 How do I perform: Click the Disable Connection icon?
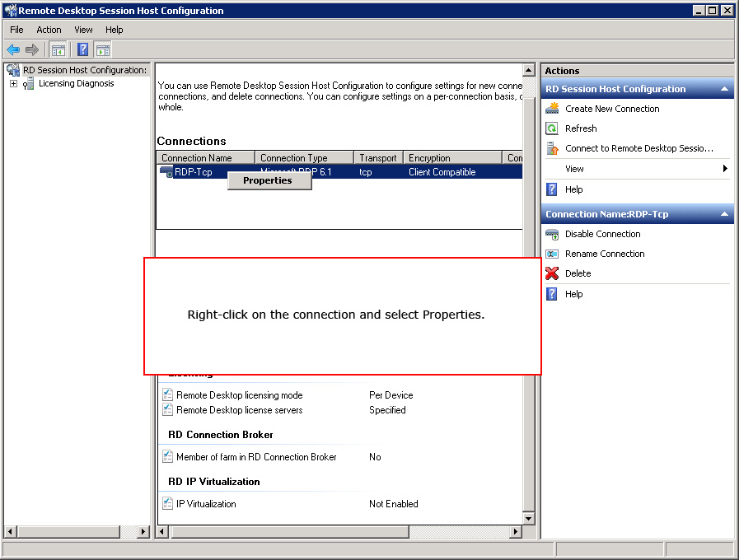click(x=552, y=234)
